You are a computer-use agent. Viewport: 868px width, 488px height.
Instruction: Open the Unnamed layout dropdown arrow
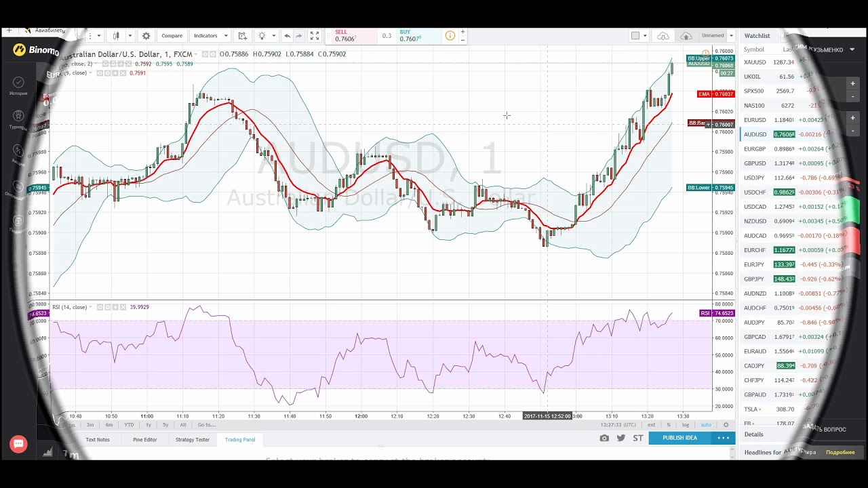click(x=731, y=36)
